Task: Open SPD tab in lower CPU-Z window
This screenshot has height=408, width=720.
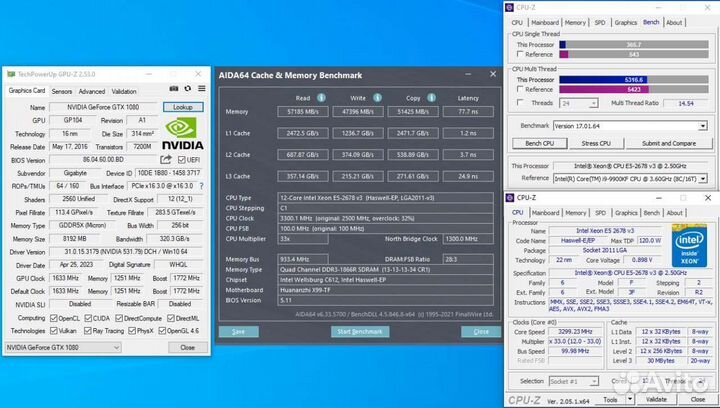Action: (600, 213)
